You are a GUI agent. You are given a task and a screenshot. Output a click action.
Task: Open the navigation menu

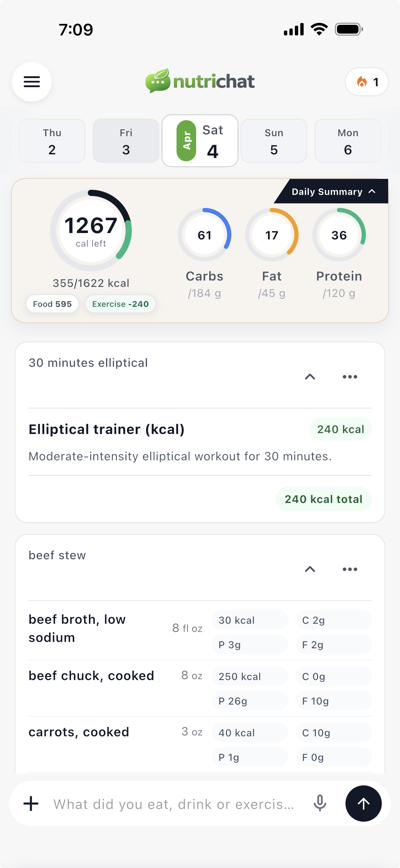[x=32, y=81]
